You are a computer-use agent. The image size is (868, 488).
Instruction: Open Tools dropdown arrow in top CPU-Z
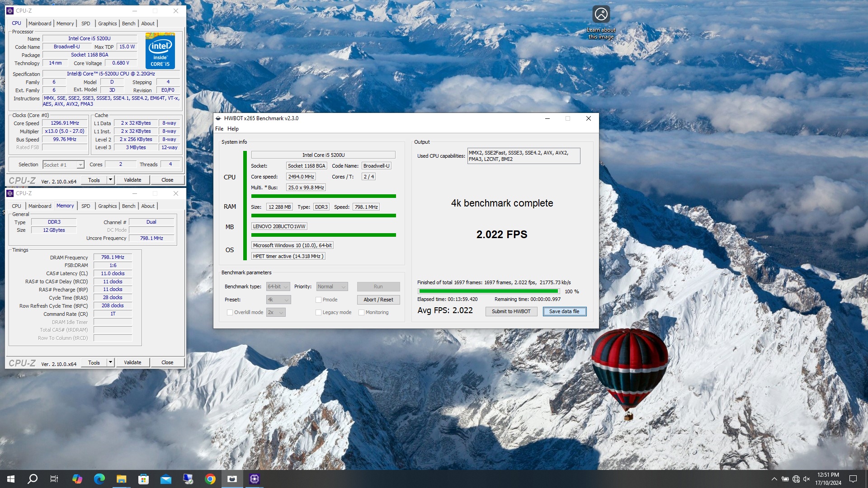[x=110, y=180]
